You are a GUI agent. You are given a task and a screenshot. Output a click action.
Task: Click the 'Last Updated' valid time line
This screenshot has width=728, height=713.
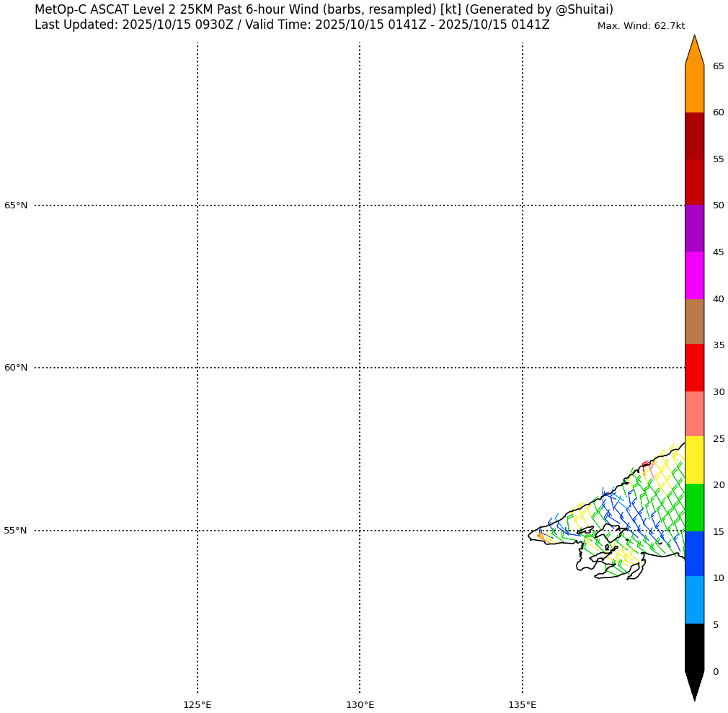(292, 25)
